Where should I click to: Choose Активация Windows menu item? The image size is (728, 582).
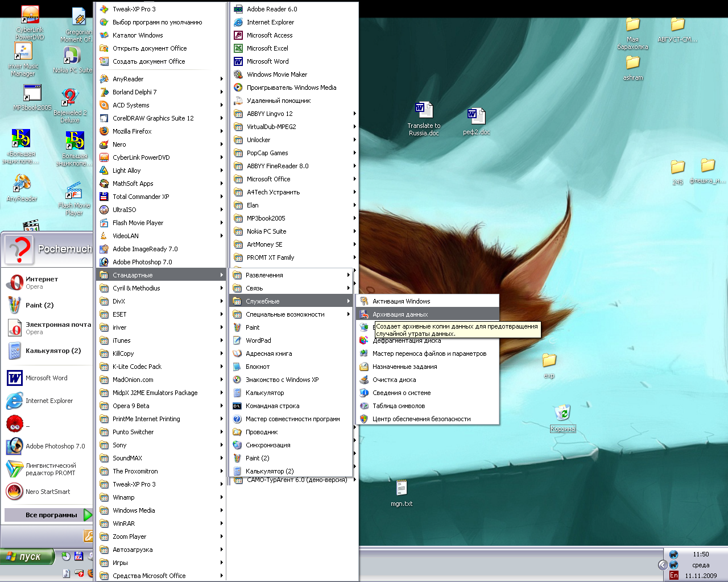coord(428,301)
